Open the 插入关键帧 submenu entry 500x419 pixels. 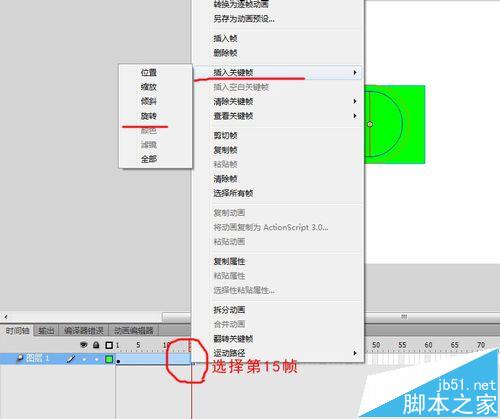click(277, 72)
